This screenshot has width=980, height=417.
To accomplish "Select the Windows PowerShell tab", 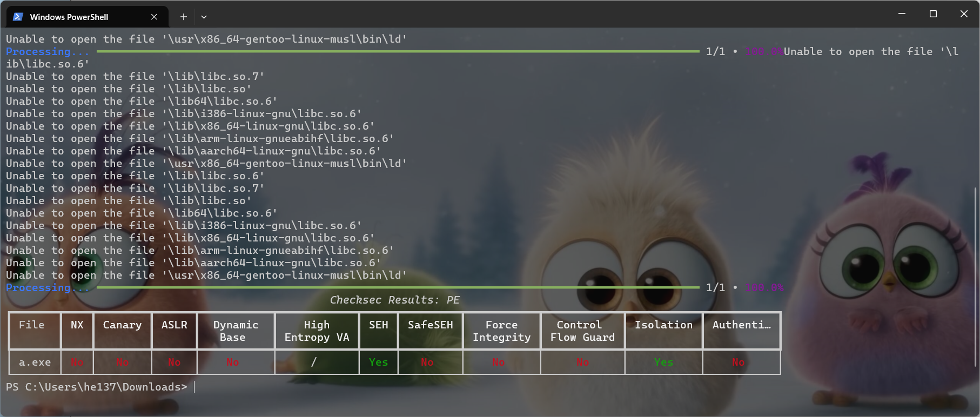I will pos(87,17).
